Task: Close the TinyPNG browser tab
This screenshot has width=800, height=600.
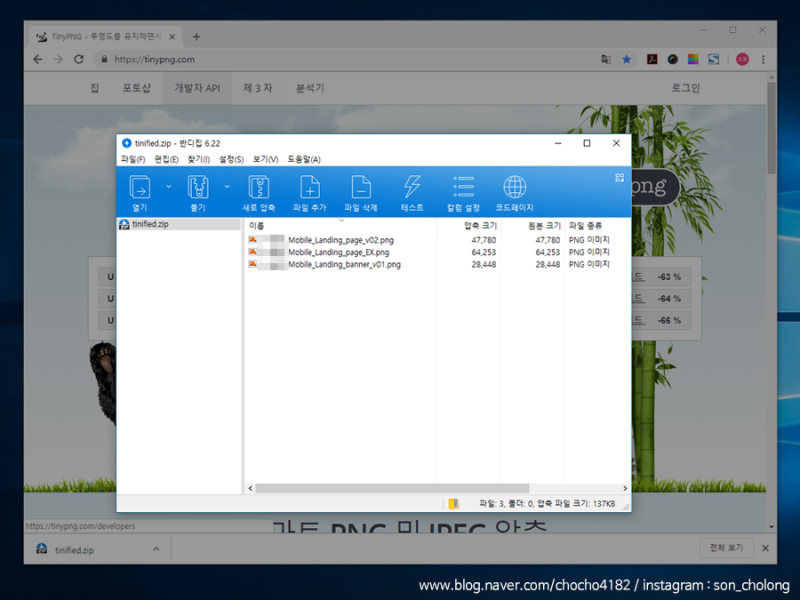Action: [172, 37]
